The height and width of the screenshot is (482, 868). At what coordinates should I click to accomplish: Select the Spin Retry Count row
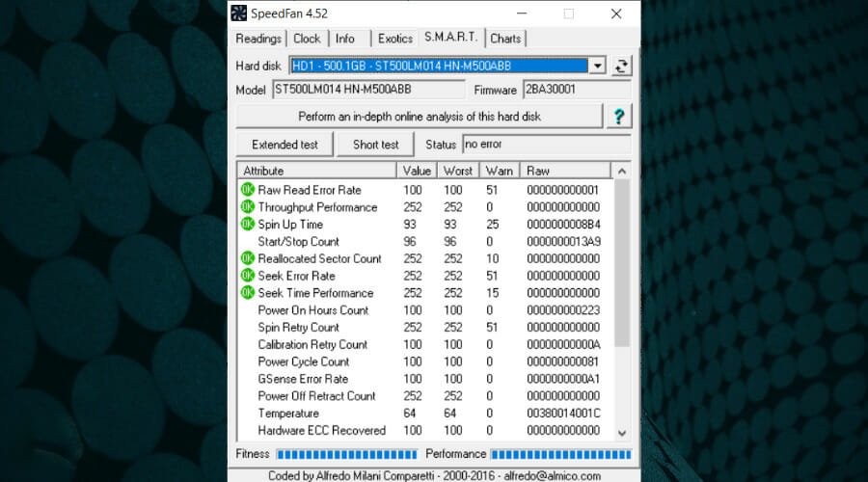(425, 327)
